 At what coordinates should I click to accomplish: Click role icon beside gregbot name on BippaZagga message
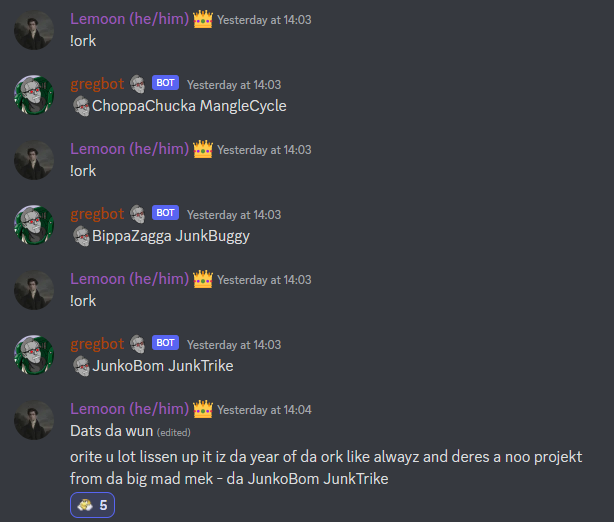pos(137,214)
